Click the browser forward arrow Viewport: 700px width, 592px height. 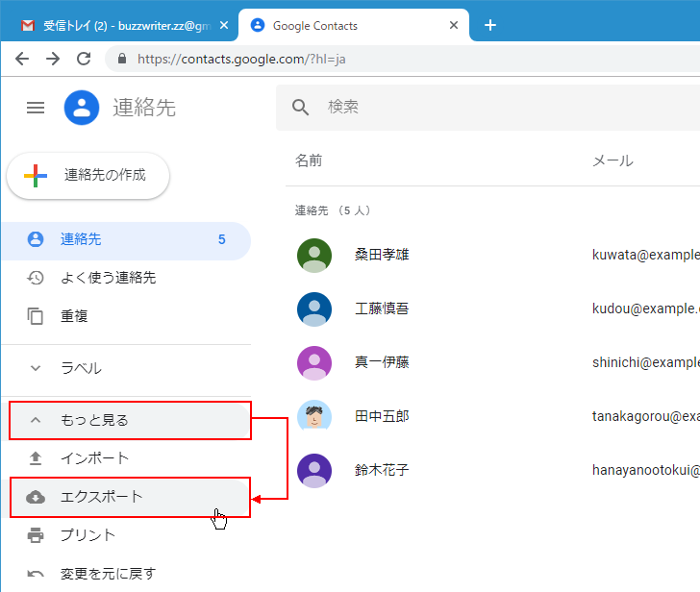point(53,59)
